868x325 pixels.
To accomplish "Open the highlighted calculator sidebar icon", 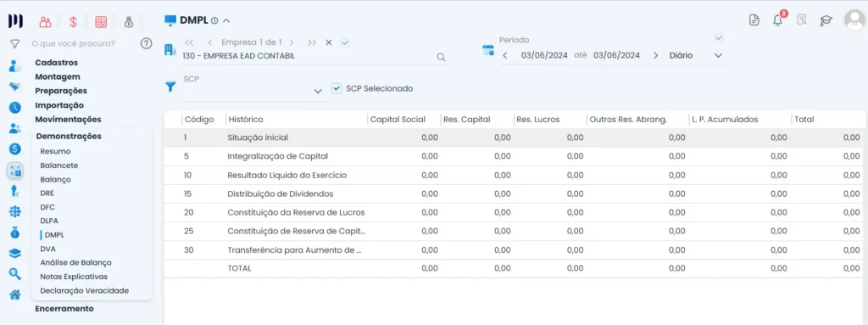I will [x=15, y=171].
